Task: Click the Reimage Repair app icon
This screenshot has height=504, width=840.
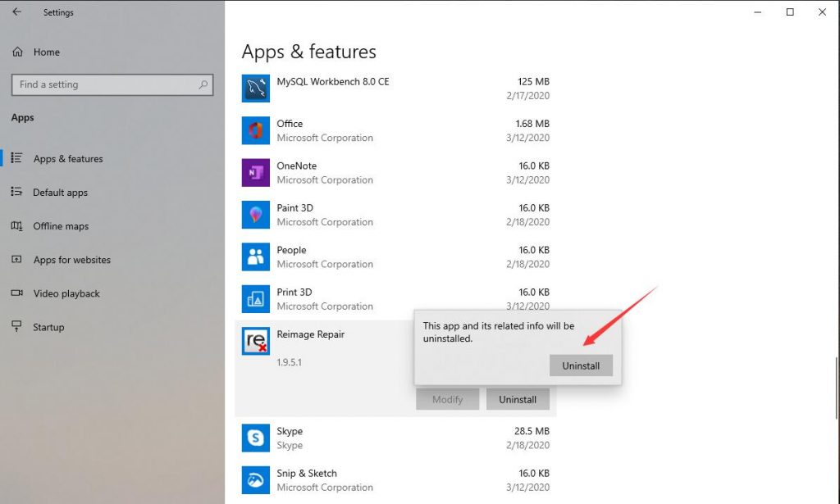Action: (x=256, y=341)
